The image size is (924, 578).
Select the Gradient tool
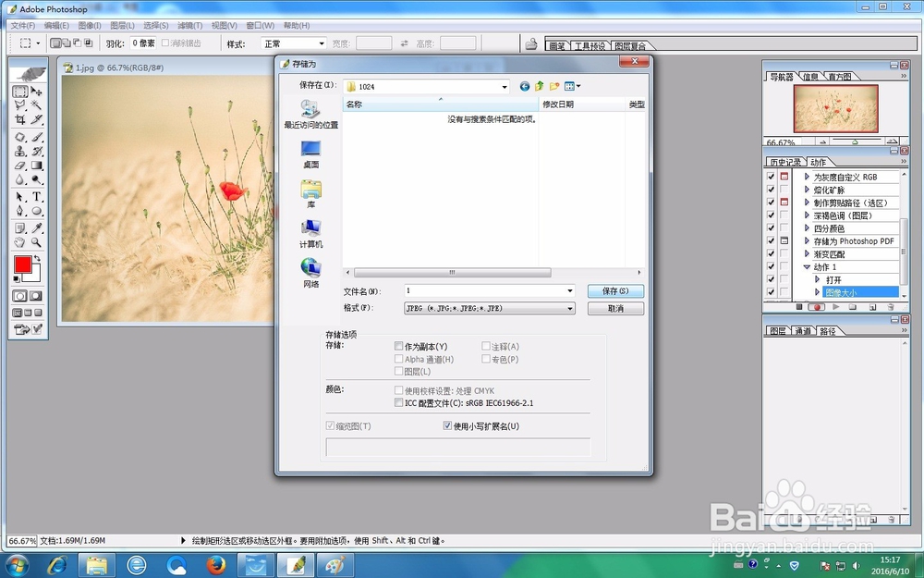click(x=37, y=166)
